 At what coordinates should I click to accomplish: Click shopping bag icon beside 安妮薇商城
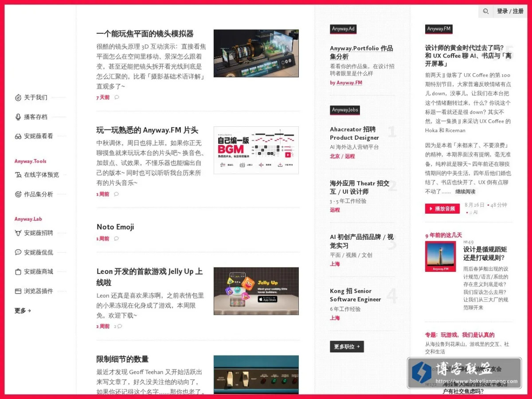tap(18, 272)
